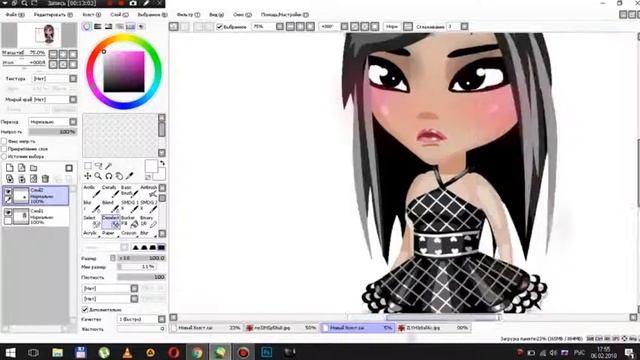Open the Edit menu
The image size is (640, 360).
coord(53,15)
